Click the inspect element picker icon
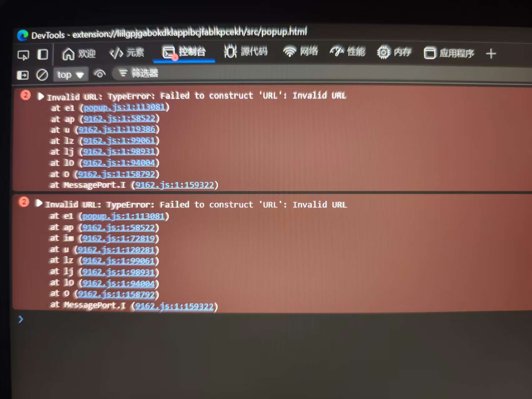 pos(23,55)
